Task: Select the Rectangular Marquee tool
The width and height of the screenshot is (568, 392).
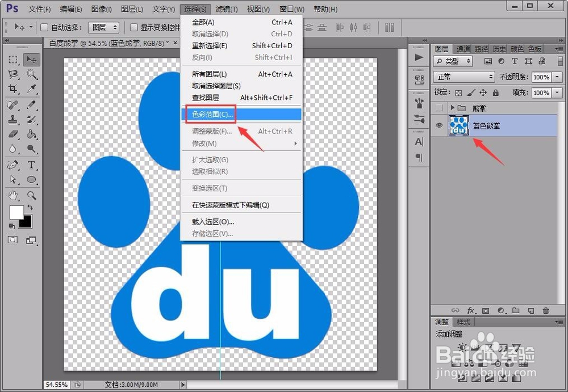Action: pos(13,60)
